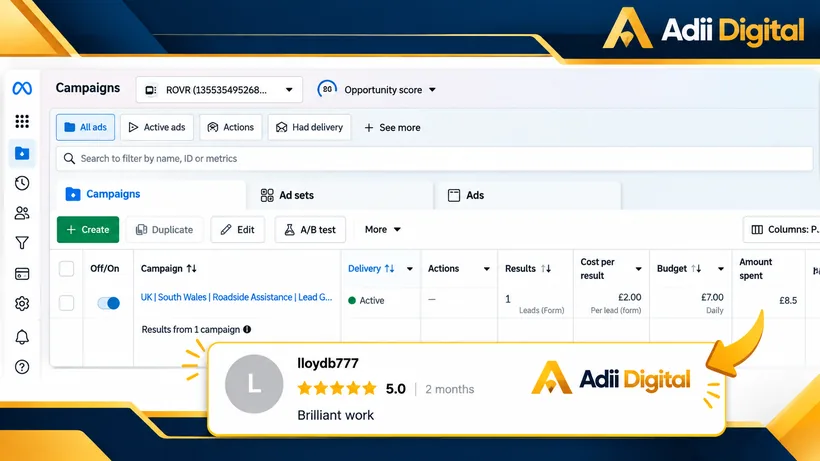Click the Duplicate button
820x461 pixels.
point(164,229)
